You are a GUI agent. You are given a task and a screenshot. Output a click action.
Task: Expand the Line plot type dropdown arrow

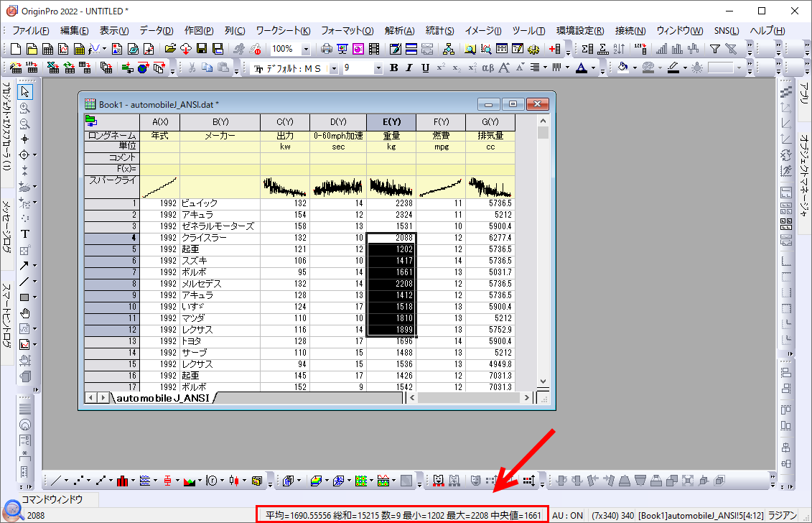pos(66,481)
